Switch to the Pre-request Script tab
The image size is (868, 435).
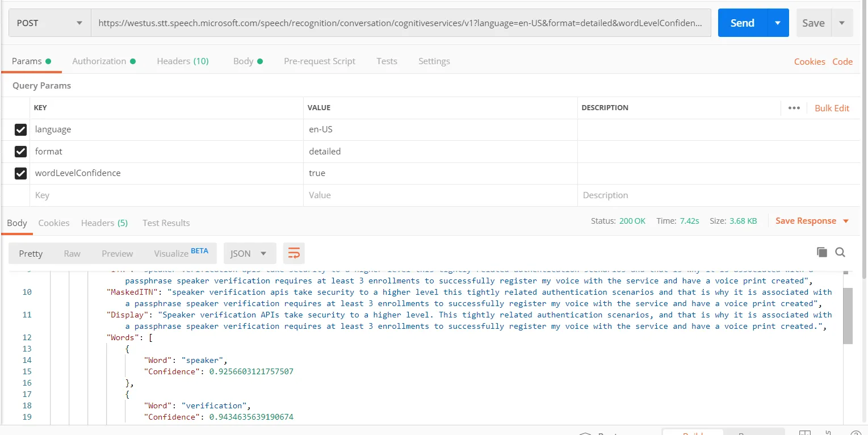[320, 61]
